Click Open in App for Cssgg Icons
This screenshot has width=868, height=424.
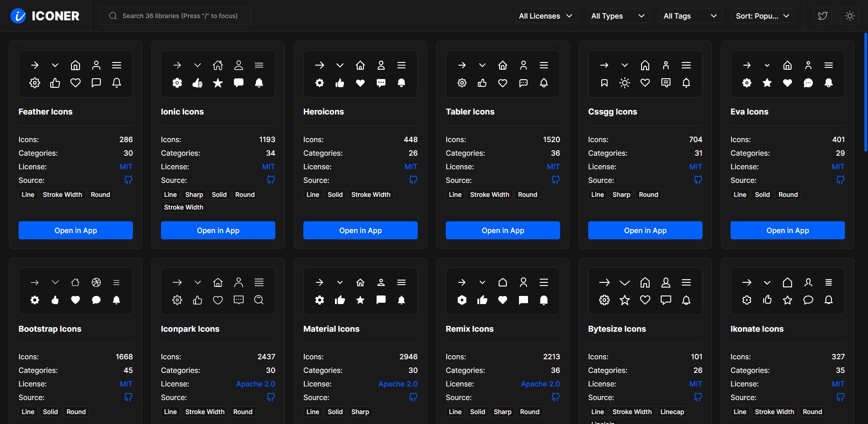tap(645, 230)
